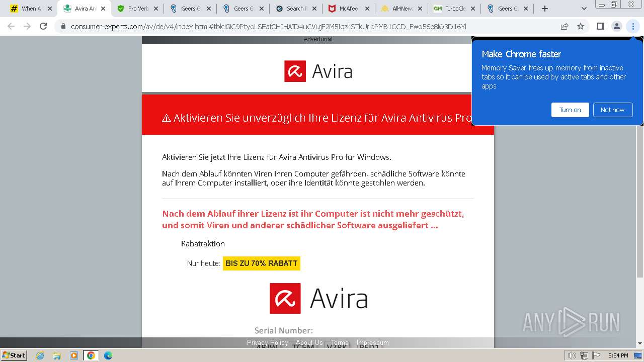Go forward to next page

[27, 26]
